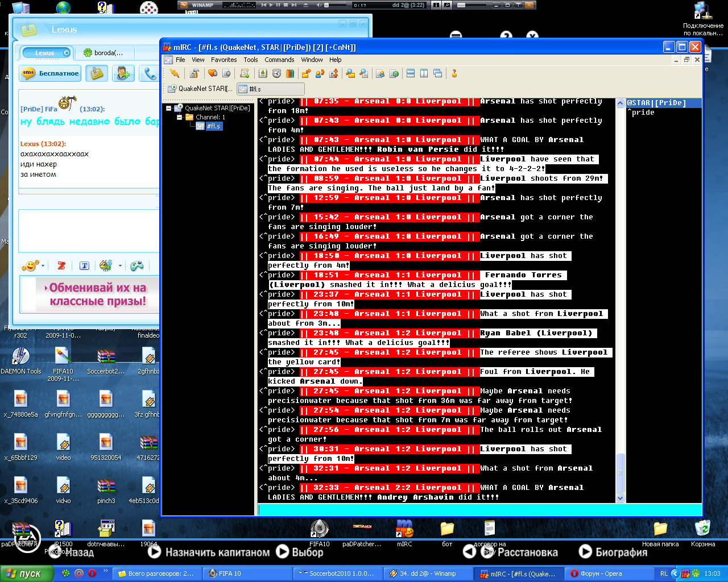Pause playback in Winamp
This screenshot has width=728, height=582.
[278, 5]
